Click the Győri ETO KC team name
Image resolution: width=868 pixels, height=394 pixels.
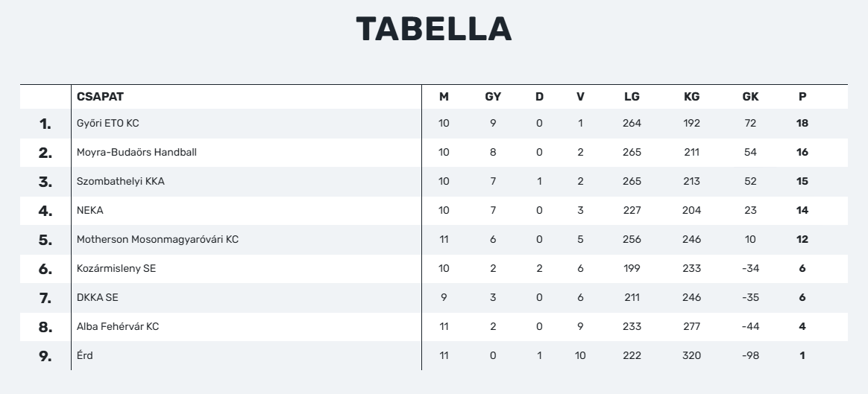(107, 123)
